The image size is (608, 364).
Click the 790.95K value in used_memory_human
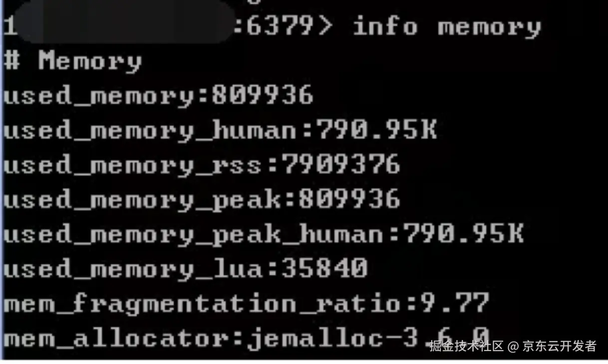point(377,131)
